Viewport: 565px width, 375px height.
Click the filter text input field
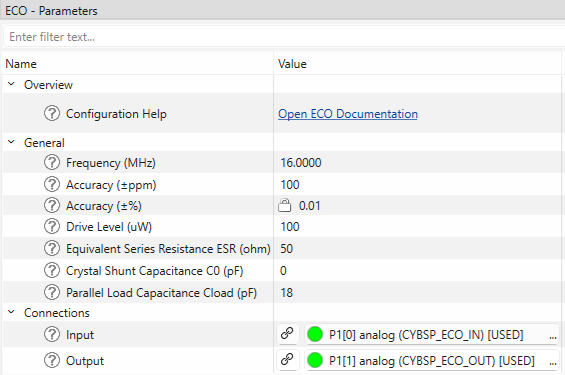(x=284, y=36)
